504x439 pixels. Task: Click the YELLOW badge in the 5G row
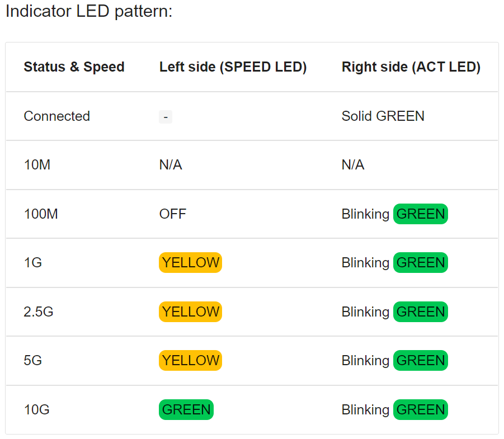coord(190,360)
